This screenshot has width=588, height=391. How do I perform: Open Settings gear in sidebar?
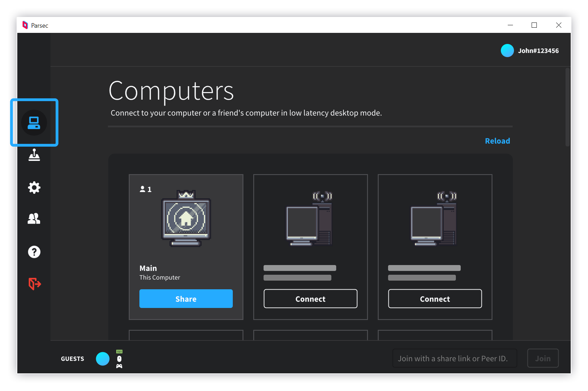(34, 188)
